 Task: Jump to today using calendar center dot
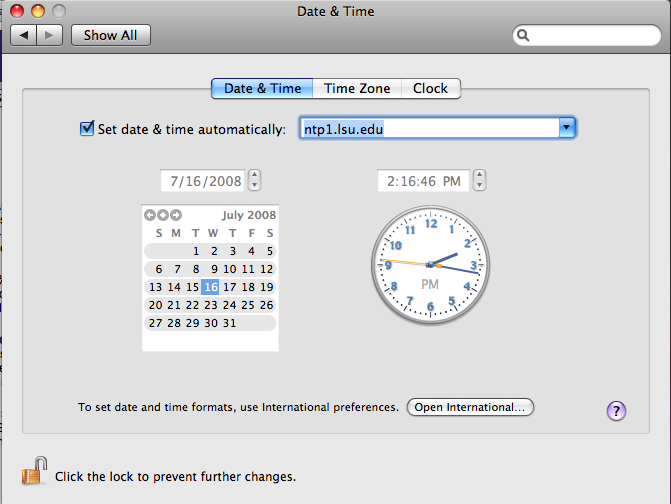coord(163,215)
